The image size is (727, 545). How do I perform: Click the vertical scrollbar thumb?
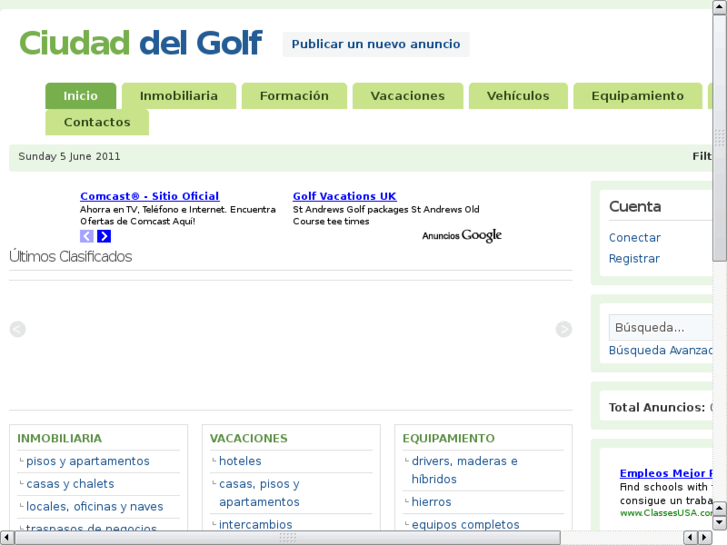(720, 138)
